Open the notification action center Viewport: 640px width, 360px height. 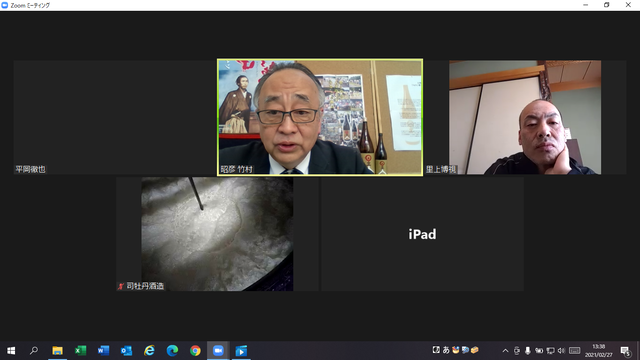click(x=625, y=351)
